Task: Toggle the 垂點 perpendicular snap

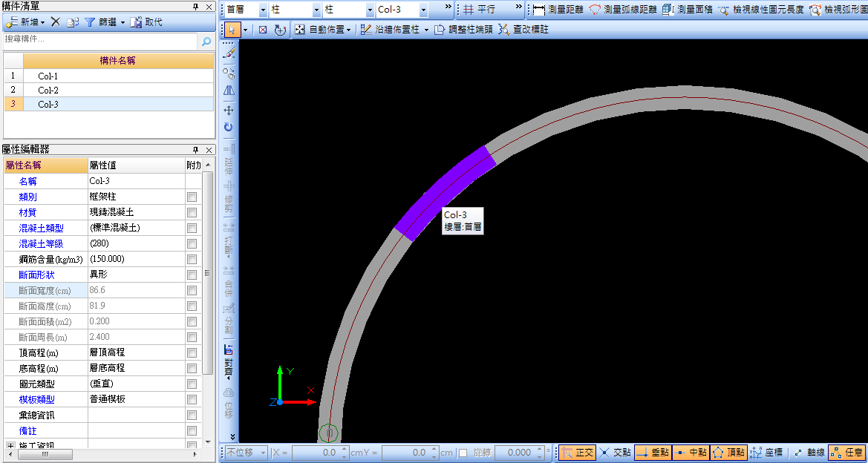Action: (x=653, y=453)
